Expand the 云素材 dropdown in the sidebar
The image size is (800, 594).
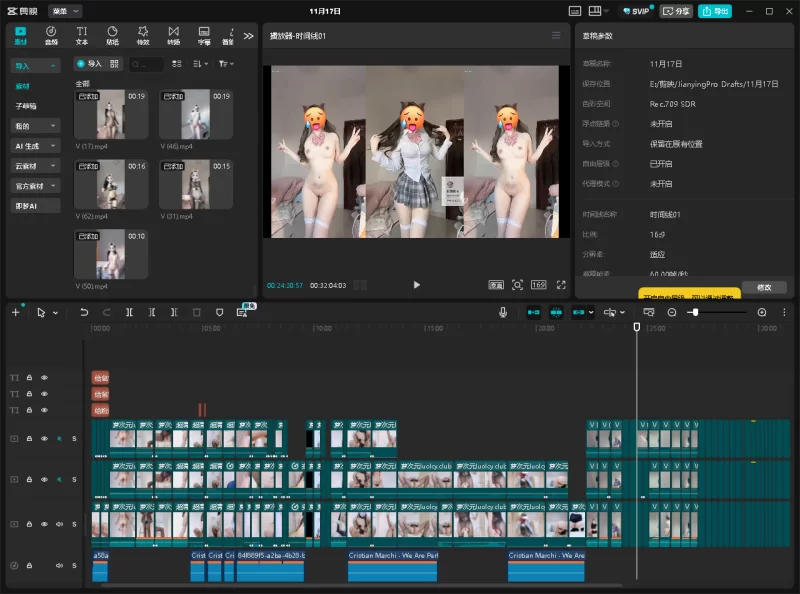tap(35, 166)
